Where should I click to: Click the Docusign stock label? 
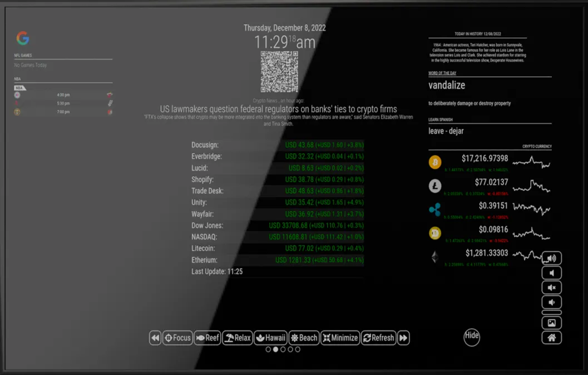pos(205,145)
